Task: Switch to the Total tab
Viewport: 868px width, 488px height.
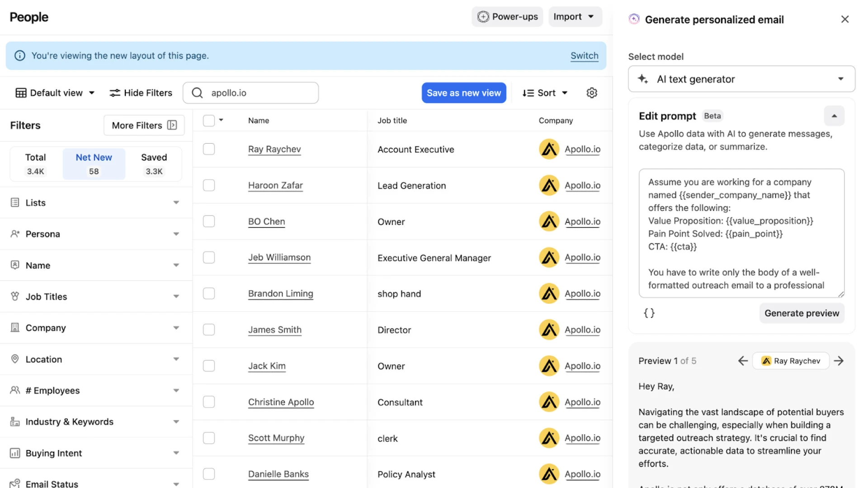Action: pos(36,164)
